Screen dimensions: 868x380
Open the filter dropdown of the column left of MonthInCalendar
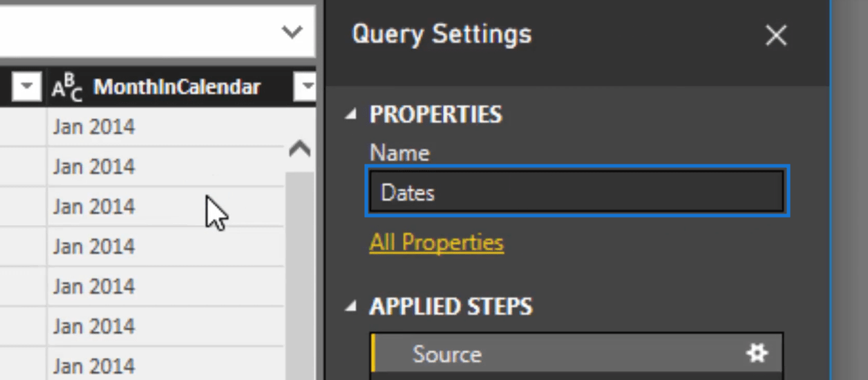27,87
